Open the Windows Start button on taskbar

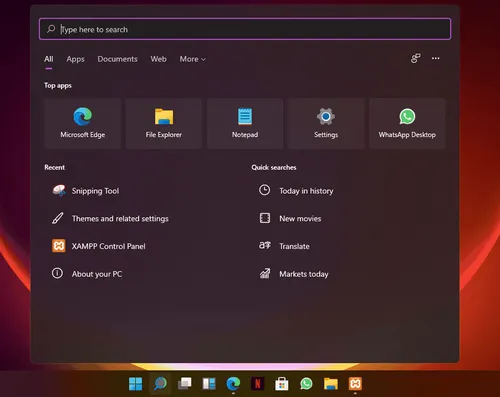136,384
